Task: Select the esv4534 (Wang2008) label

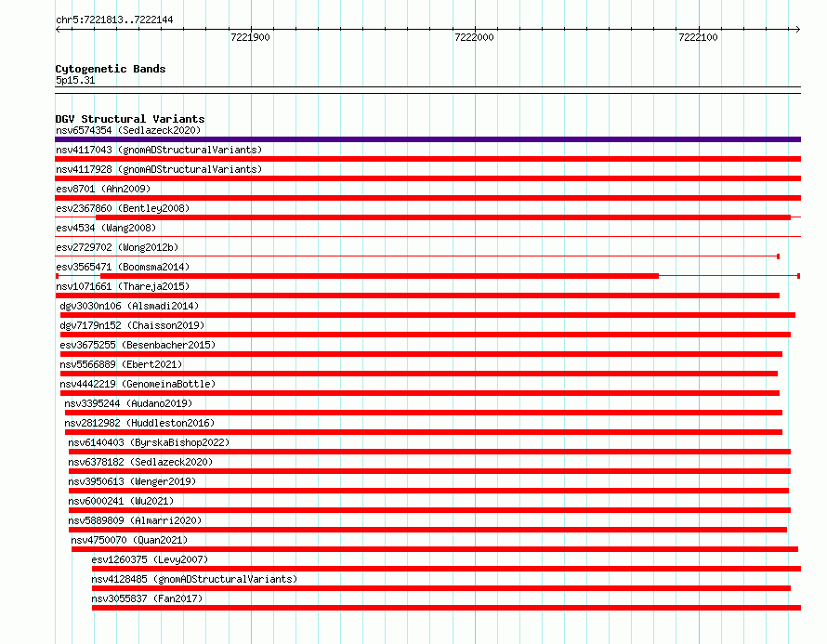Action: [106, 228]
